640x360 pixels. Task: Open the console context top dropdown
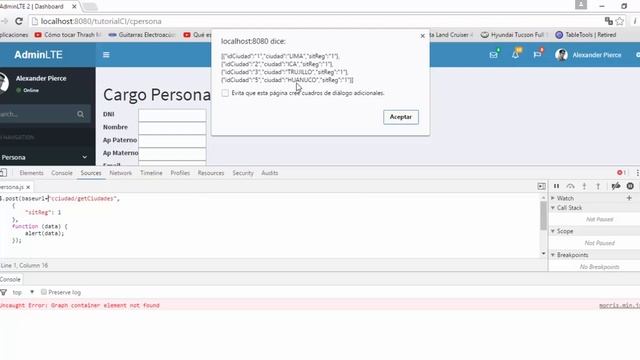(x=23, y=292)
